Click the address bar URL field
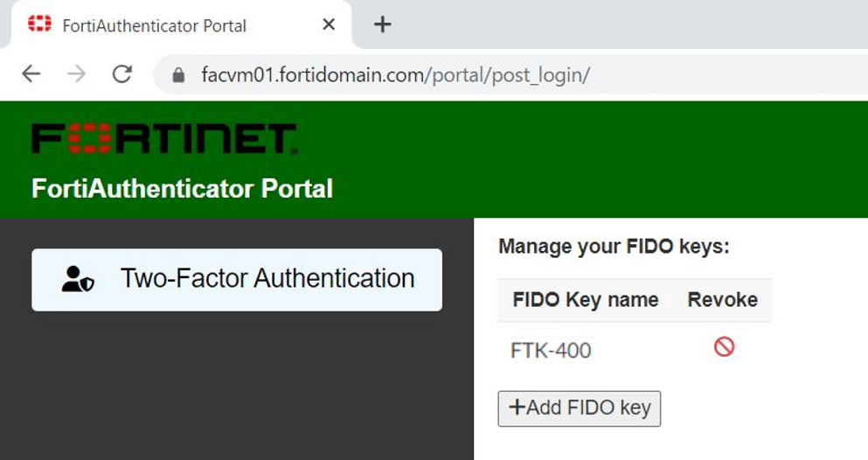 [x=510, y=74]
